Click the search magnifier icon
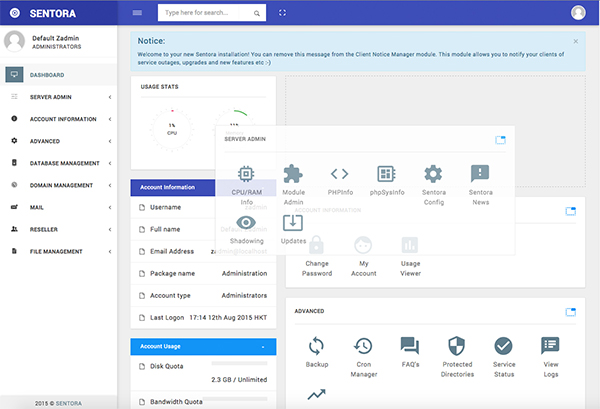This screenshot has width=600, height=409. (257, 13)
